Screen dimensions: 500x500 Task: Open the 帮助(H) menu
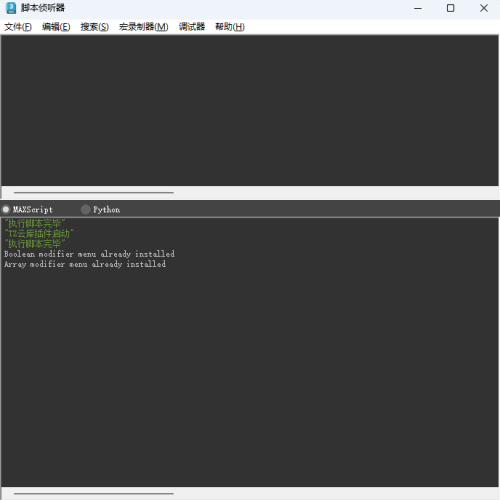[x=230, y=27]
